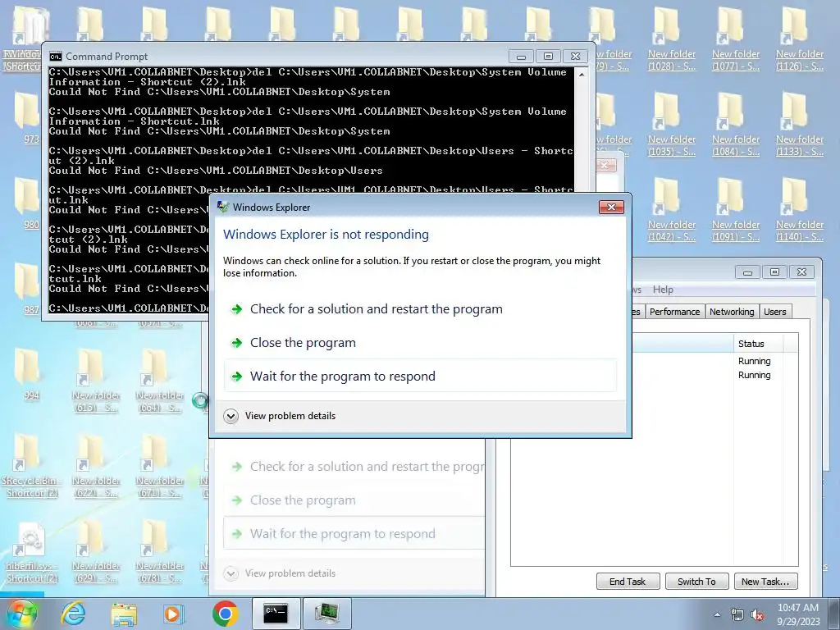840x630 pixels.
Task: Select New folder (629) desktop shortcut
Action: 95,552
